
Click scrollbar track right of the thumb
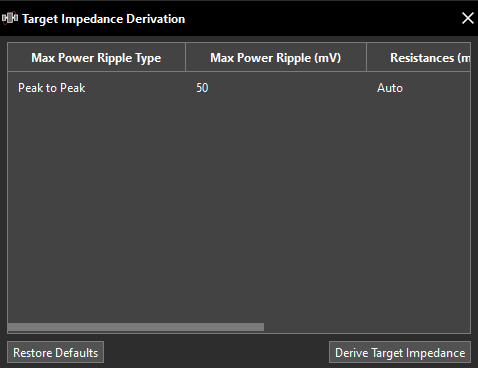(x=367, y=327)
